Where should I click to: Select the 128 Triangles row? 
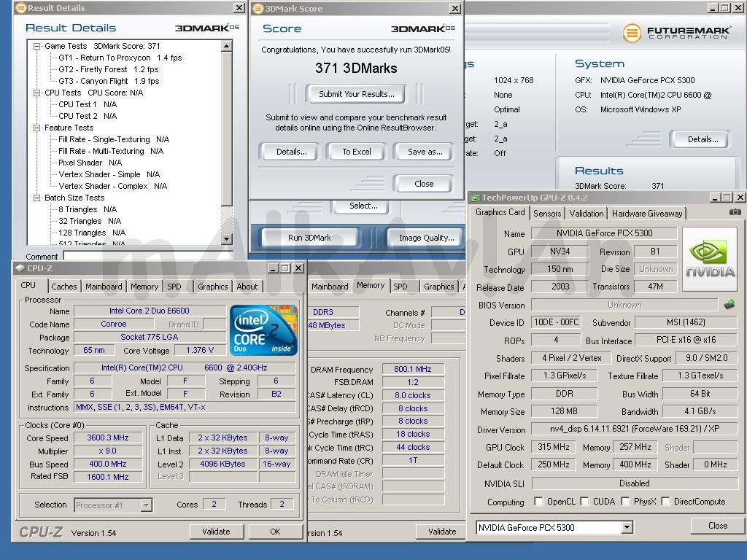[x=92, y=233]
